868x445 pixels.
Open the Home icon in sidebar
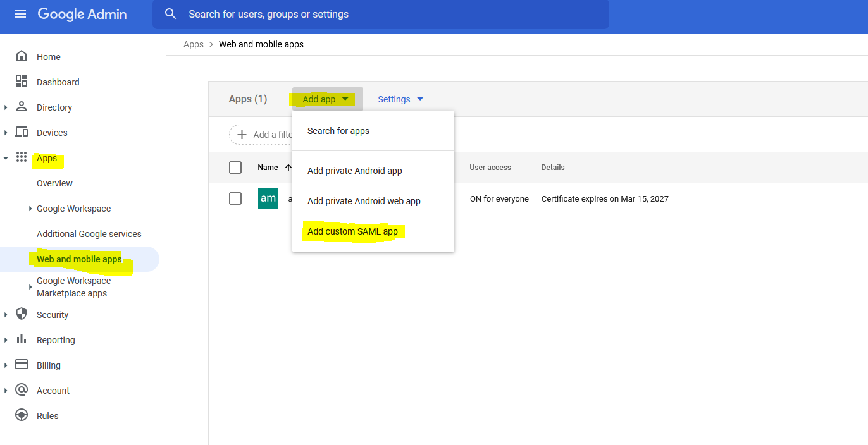[x=21, y=56]
